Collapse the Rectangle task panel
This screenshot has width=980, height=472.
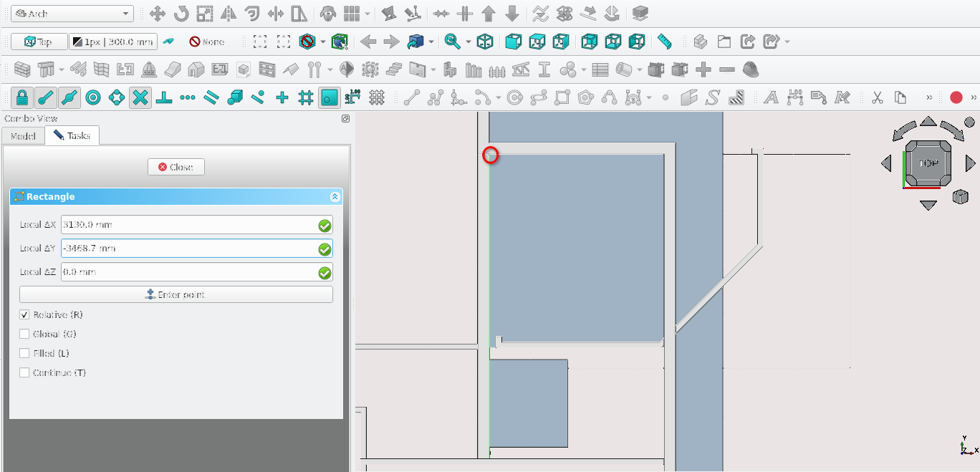[x=335, y=197]
